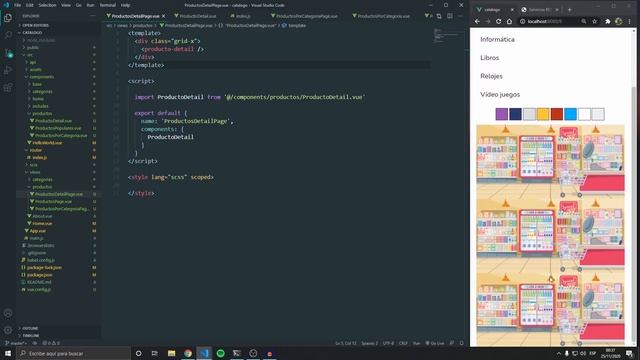This screenshot has height=360, width=640.
Task: Click the Split Editor icon
Action: (450, 16)
